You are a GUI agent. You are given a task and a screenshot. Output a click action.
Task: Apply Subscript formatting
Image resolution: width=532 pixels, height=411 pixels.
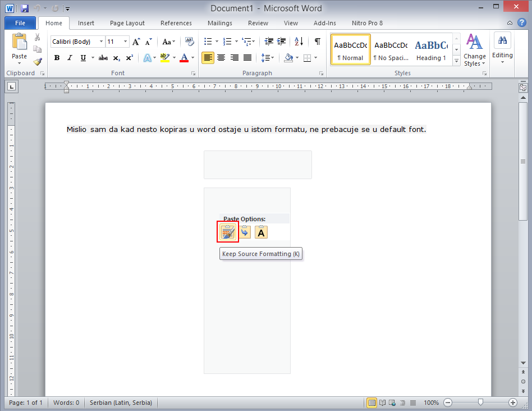click(x=116, y=58)
